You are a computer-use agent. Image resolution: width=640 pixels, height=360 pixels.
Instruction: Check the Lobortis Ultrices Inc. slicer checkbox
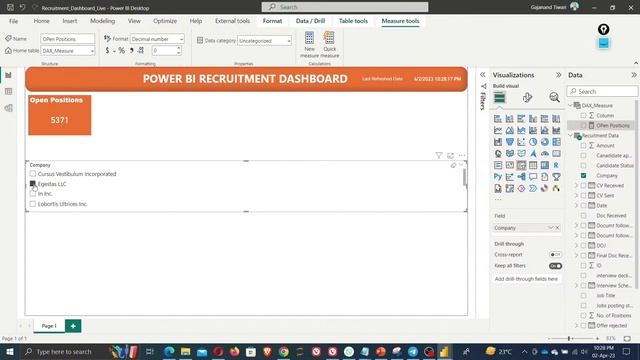(33, 204)
